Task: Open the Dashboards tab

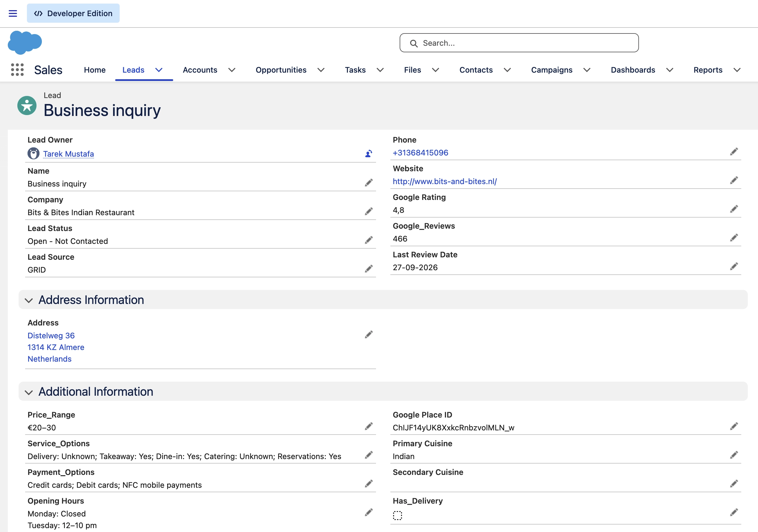Action: (633, 70)
